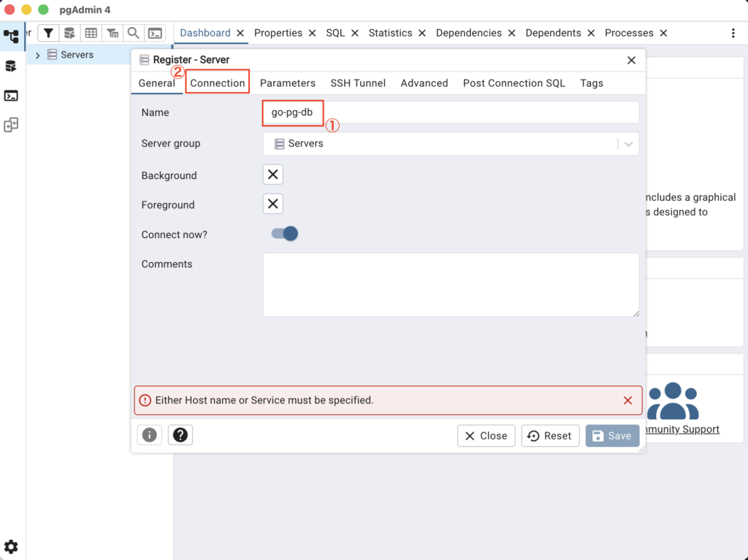
Task: Dismiss the host name error message
Action: [x=627, y=400]
